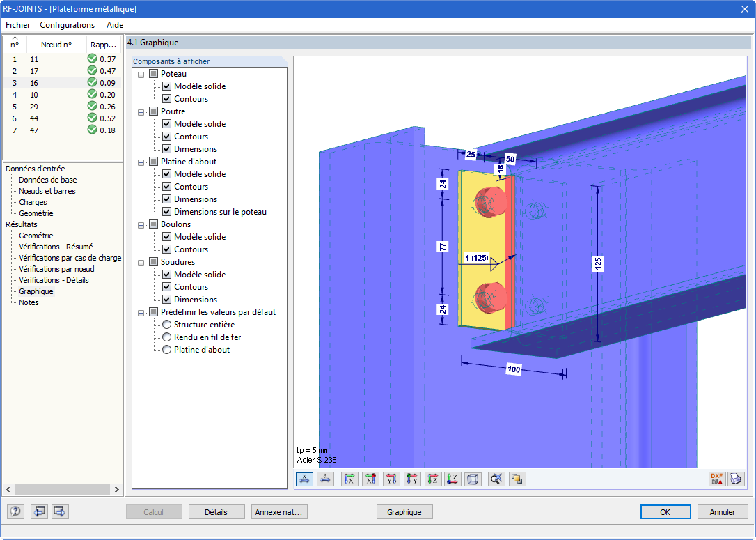View model in -Z direction
The height and width of the screenshot is (540, 756).
point(452,479)
